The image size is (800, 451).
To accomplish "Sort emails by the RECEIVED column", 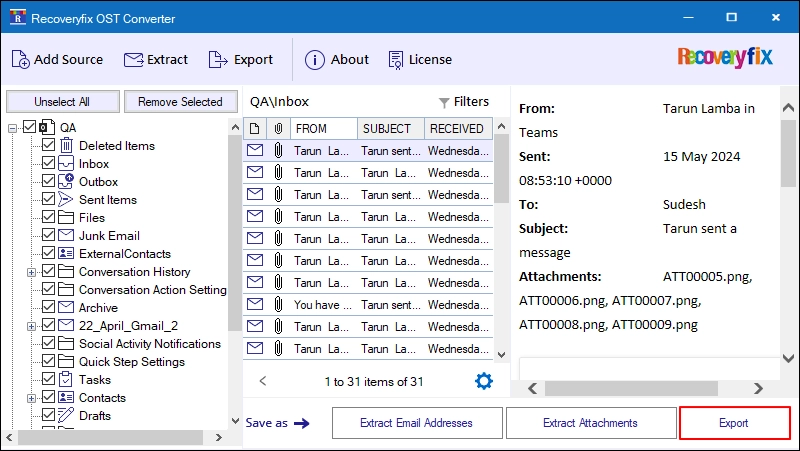I will pos(458,129).
